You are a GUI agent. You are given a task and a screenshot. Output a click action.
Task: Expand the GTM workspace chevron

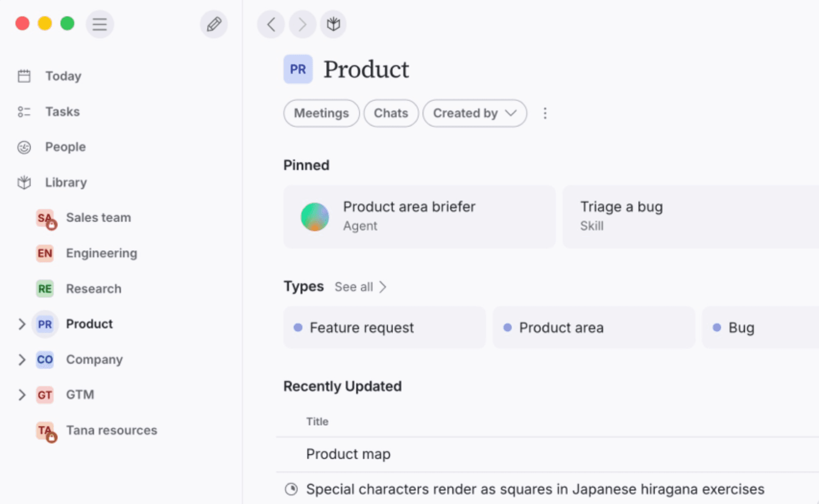pyautogui.click(x=22, y=395)
